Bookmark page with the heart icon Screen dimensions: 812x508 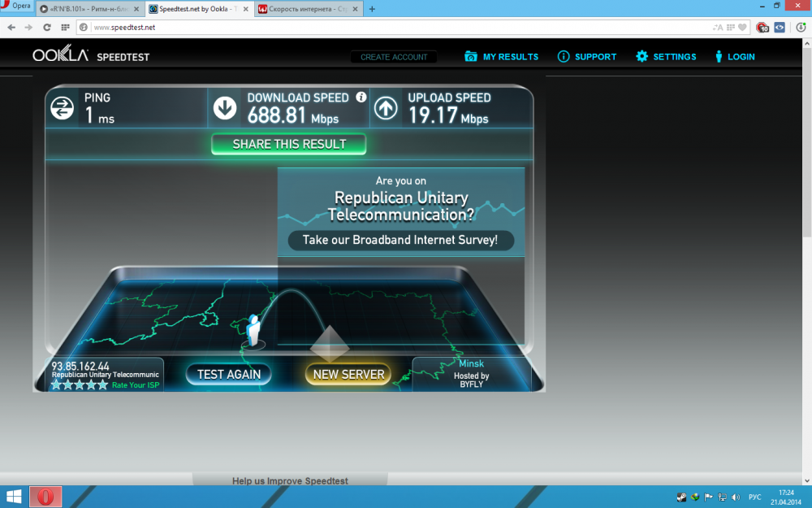click(x=743, y=28)
